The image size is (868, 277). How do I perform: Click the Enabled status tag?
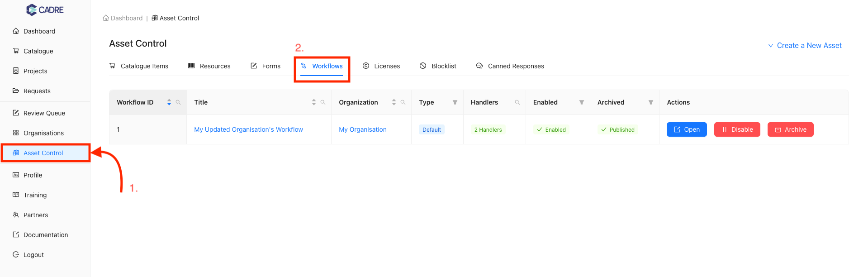click(551, 129)
